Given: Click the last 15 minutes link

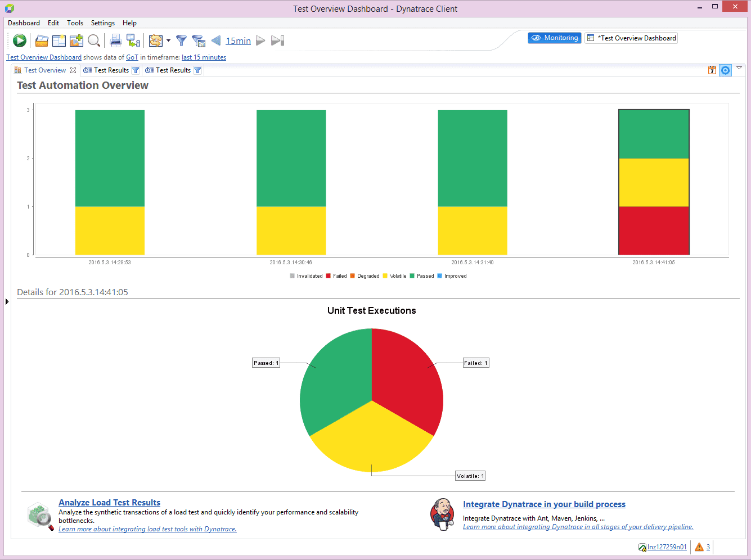Looking at the screenshot, I should (x=204, y=57).
